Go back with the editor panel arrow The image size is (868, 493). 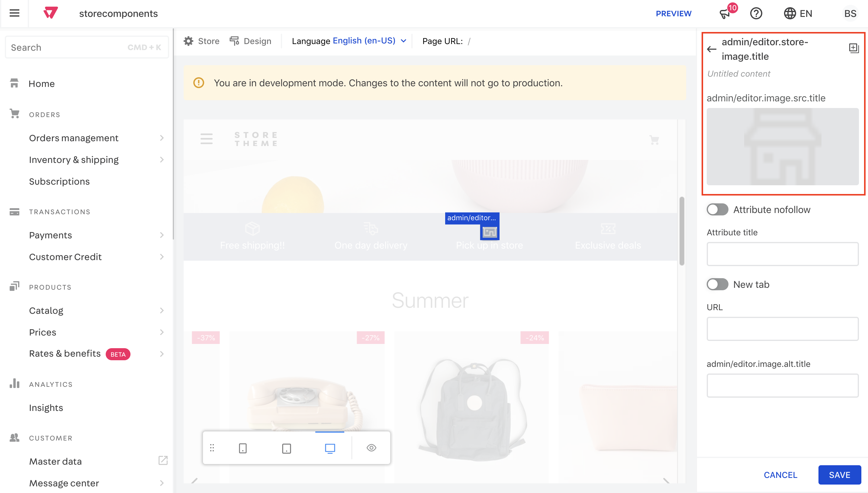712,49
